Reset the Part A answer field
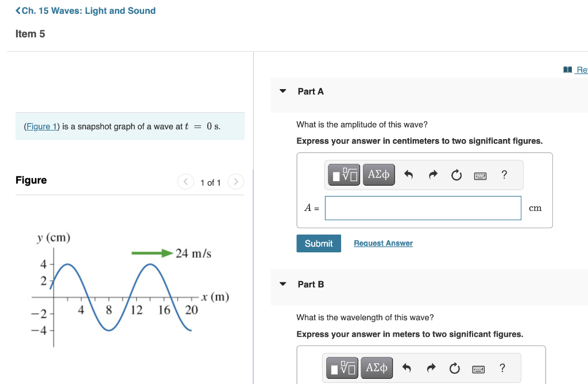 (x=457, y=175)
